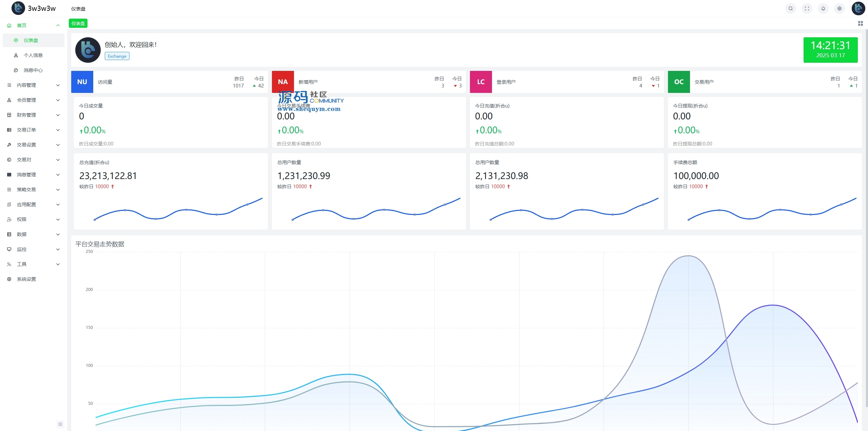Click the search icon in top header
The height and width of the screenshot is (431, 868).
790,8
